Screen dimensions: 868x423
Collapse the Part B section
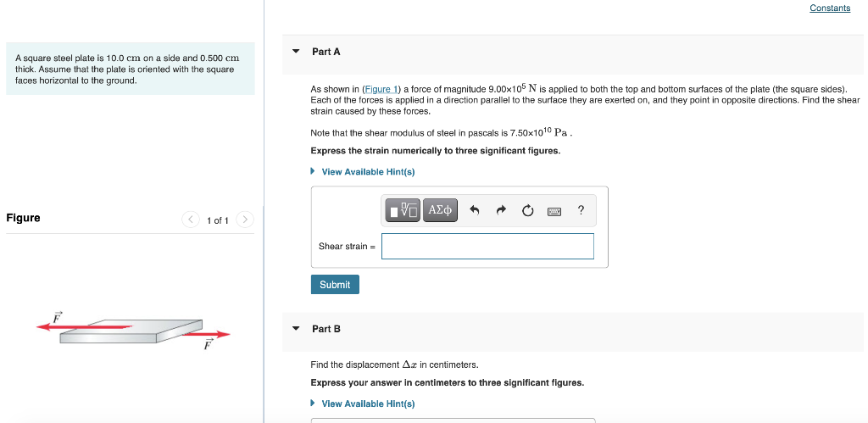tap(296, 329)
